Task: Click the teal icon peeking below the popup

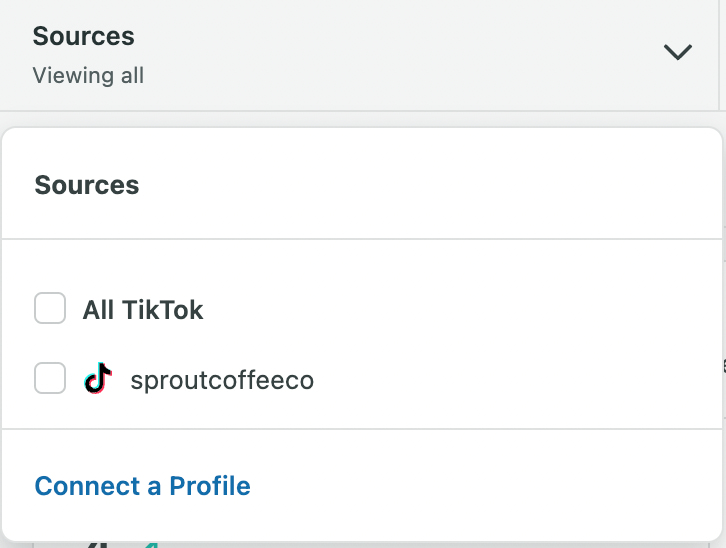Action: pos(150,544)
